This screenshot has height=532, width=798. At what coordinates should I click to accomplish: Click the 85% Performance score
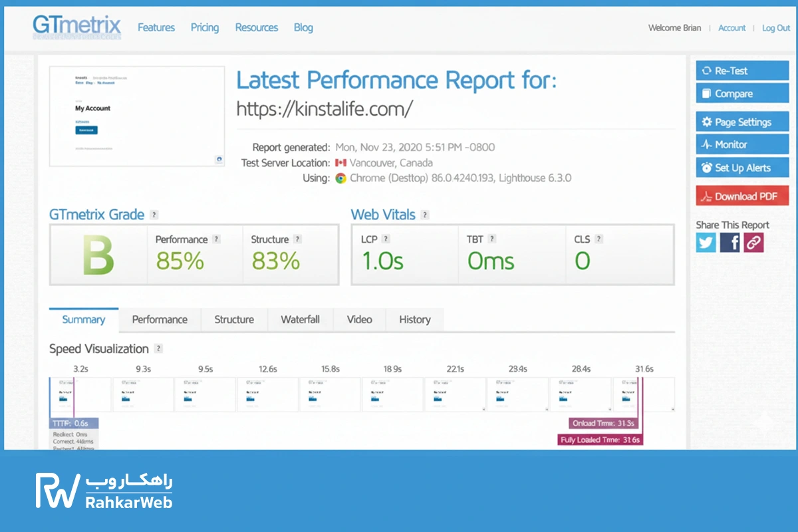(180, 261)
